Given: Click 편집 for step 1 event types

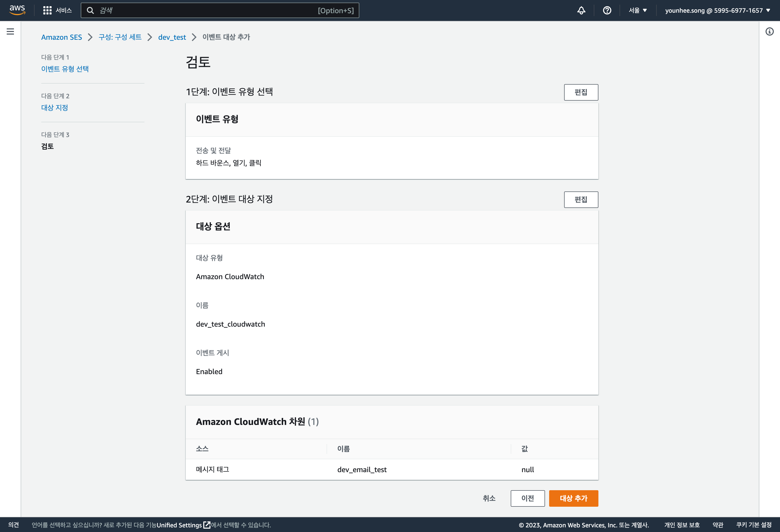Looking at the screenshot, I should point(581,92).
